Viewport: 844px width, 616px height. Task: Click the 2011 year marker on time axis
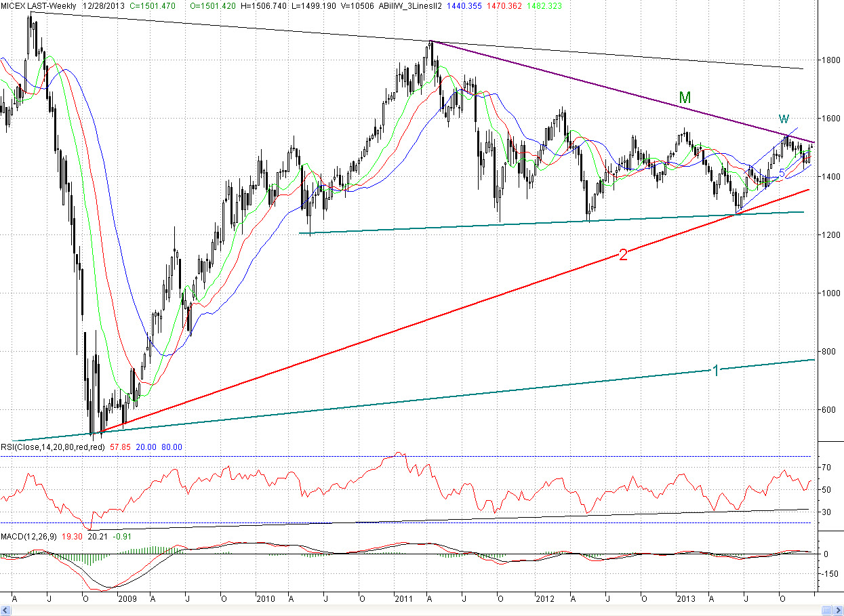[403, 599]
